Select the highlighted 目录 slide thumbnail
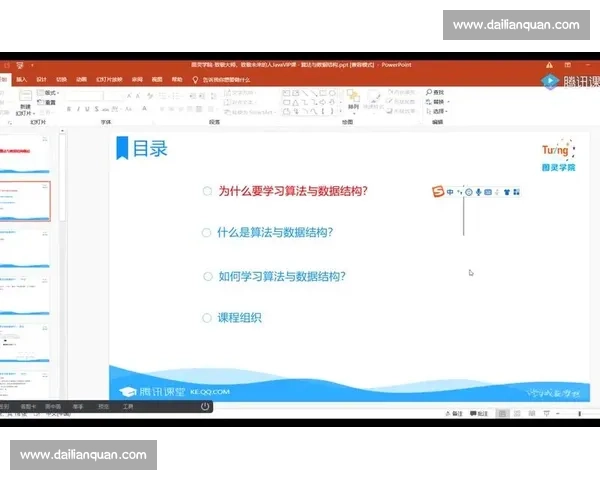Image resolution: width=600 pixels, height=480 pixels. [24, 201]
